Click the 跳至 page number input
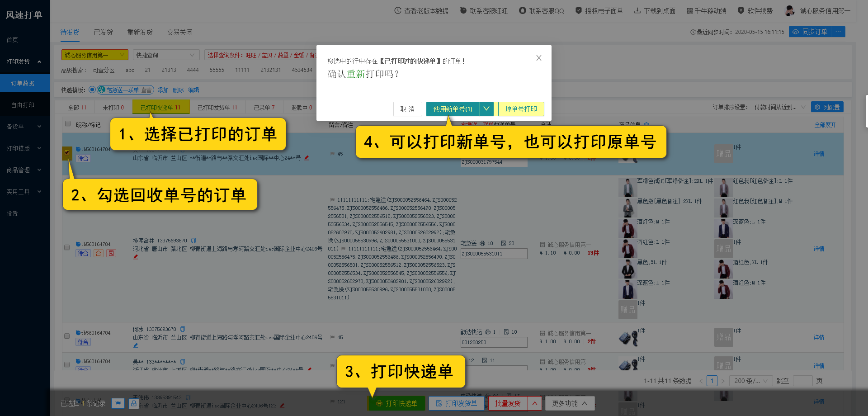This screenshot has width=868, height=416. click(x=803, y=381)
